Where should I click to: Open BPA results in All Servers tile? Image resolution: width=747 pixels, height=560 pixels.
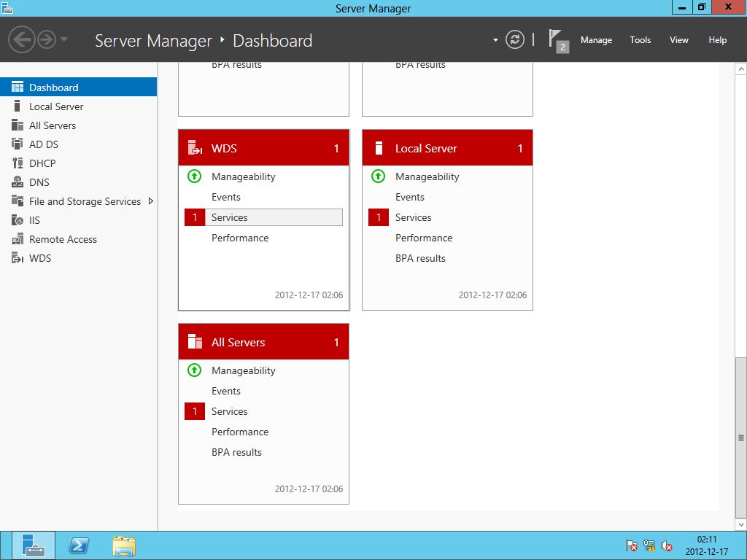click(x=236, y=452)
